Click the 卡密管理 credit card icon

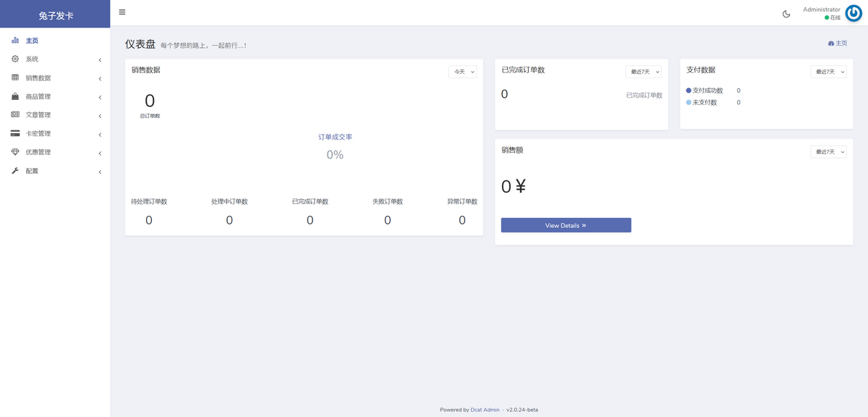point(15,133)
